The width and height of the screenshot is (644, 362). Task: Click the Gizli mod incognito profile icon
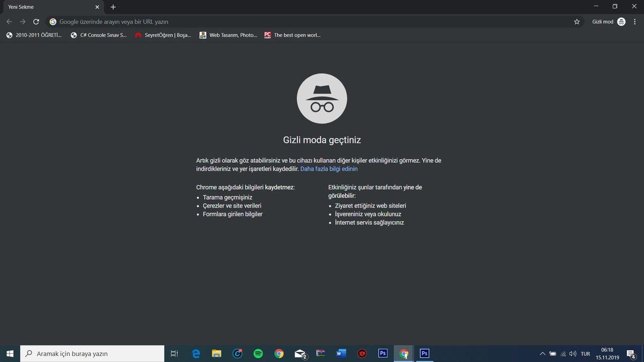621,22
